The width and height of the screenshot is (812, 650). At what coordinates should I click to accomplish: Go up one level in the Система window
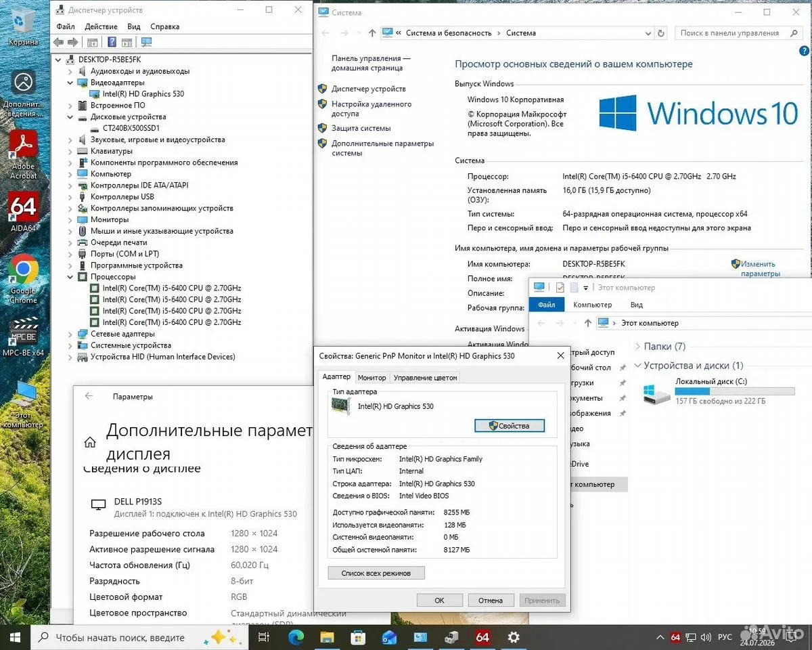(372, 32)
